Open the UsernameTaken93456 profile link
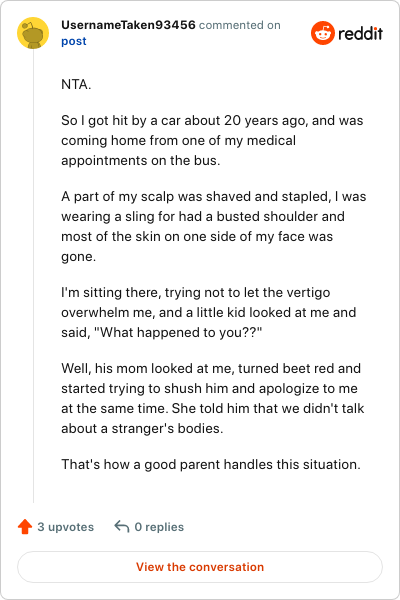 coord(128,25)
